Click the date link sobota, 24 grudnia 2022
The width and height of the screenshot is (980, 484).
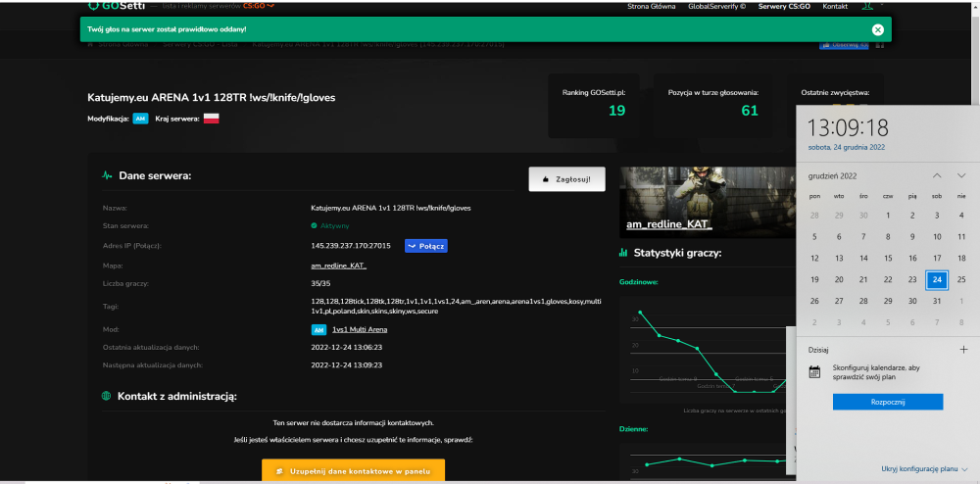pos(847,147)
